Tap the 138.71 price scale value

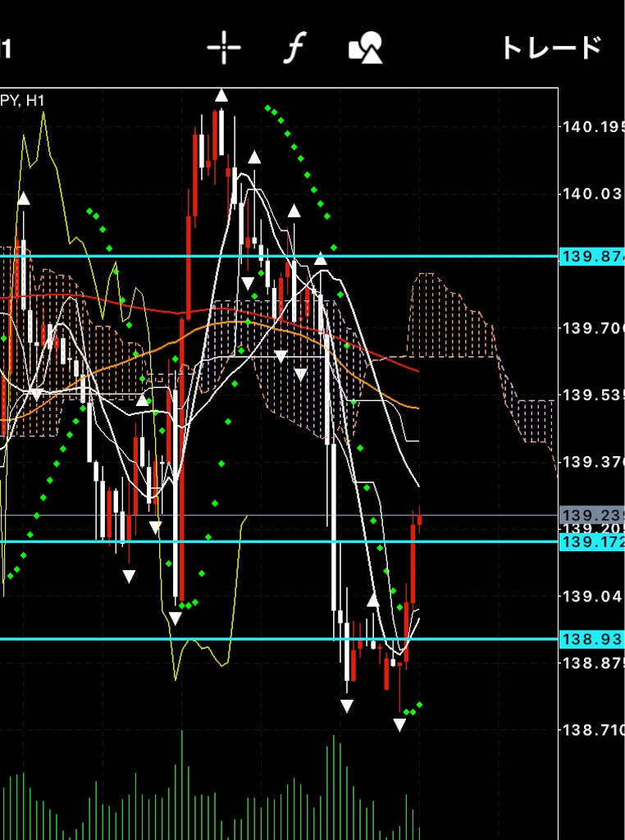593,729
